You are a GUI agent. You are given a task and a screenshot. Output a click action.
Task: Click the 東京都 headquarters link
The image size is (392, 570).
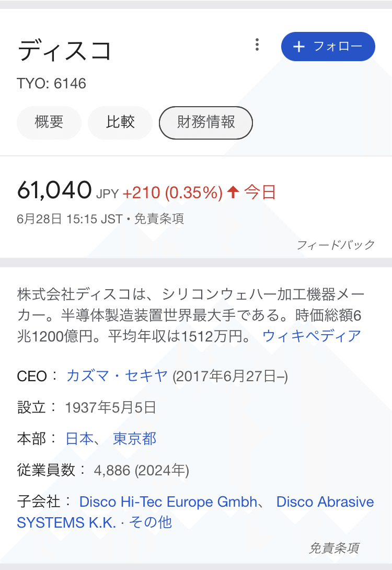(x=134, y=439)
